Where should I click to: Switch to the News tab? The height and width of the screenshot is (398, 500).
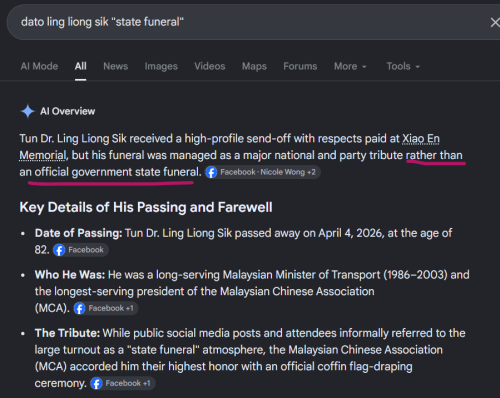click(116, 66)
